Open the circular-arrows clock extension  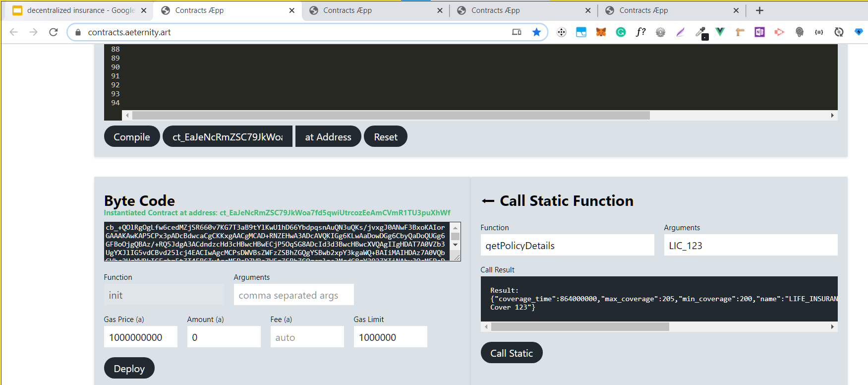pos(839,32)
